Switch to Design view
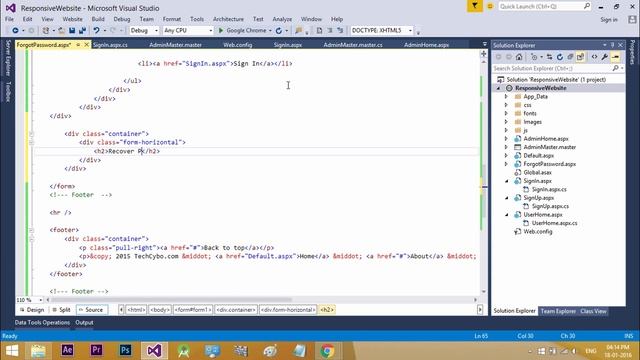This screenshot has height=360, width=640. (x=32, y=310)
